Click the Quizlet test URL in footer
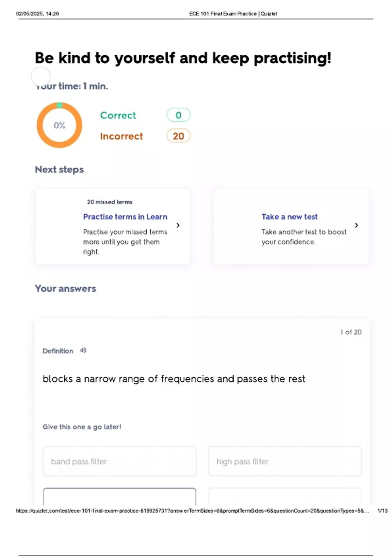This screenshot has width=392, height=556. pos(192,511)
